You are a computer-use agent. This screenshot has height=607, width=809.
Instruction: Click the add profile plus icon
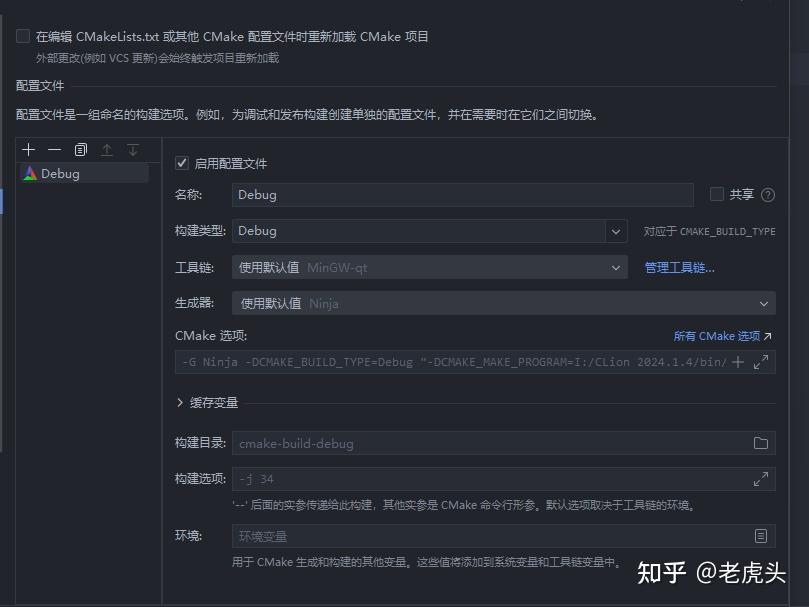[28, 148]
